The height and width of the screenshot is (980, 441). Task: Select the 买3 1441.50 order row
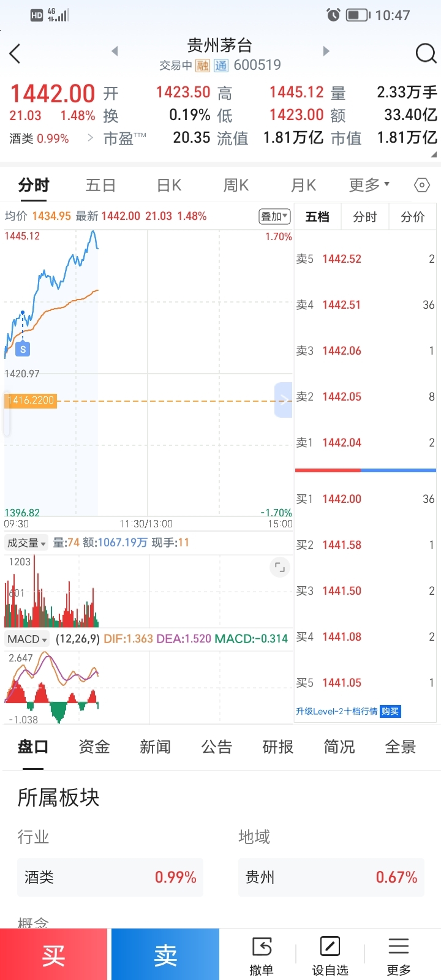pos(365,591)
